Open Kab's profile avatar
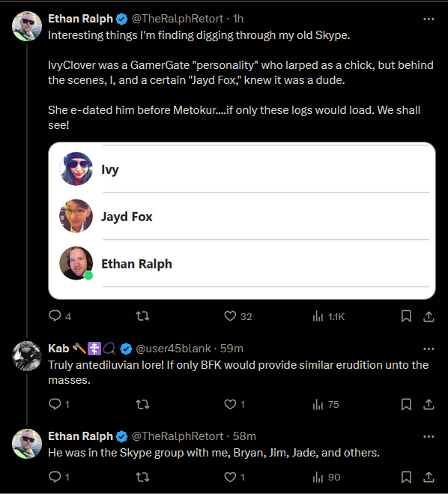Screen dimensions: 448x494 tap(27, 355)
